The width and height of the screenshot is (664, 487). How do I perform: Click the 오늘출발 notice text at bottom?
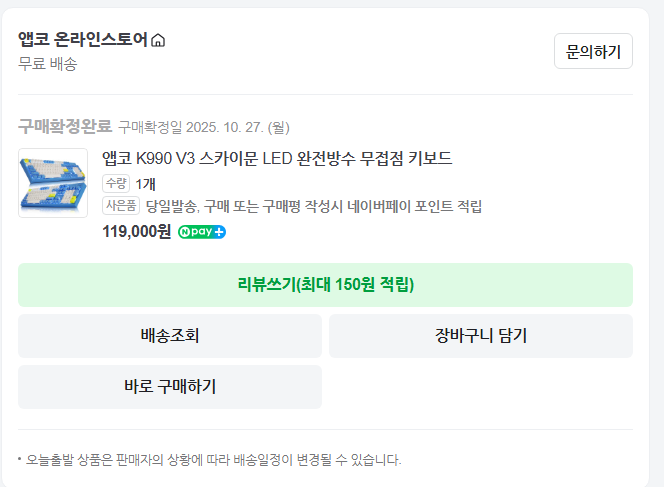(213, 460)
